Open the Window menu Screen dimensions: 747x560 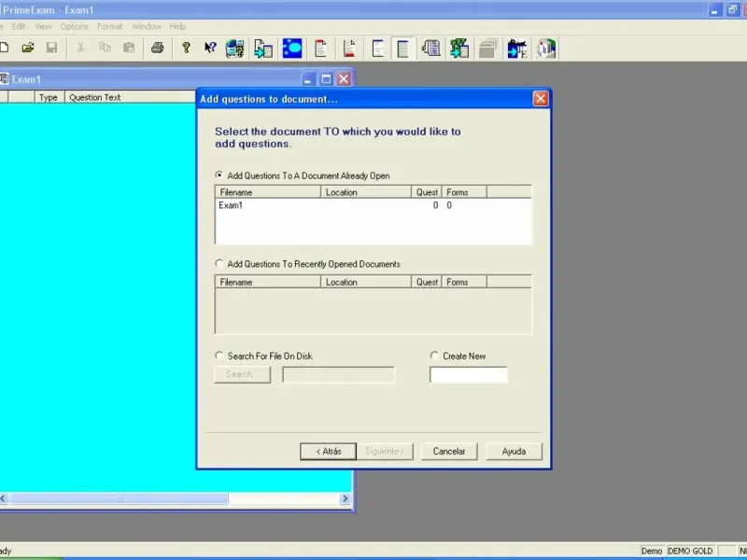[x=147, y=26]
